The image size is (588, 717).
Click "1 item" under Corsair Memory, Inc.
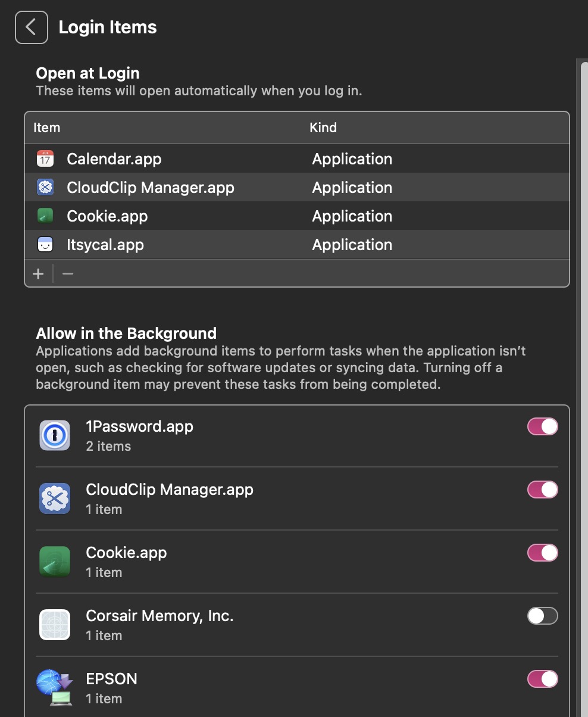[104, 635]
